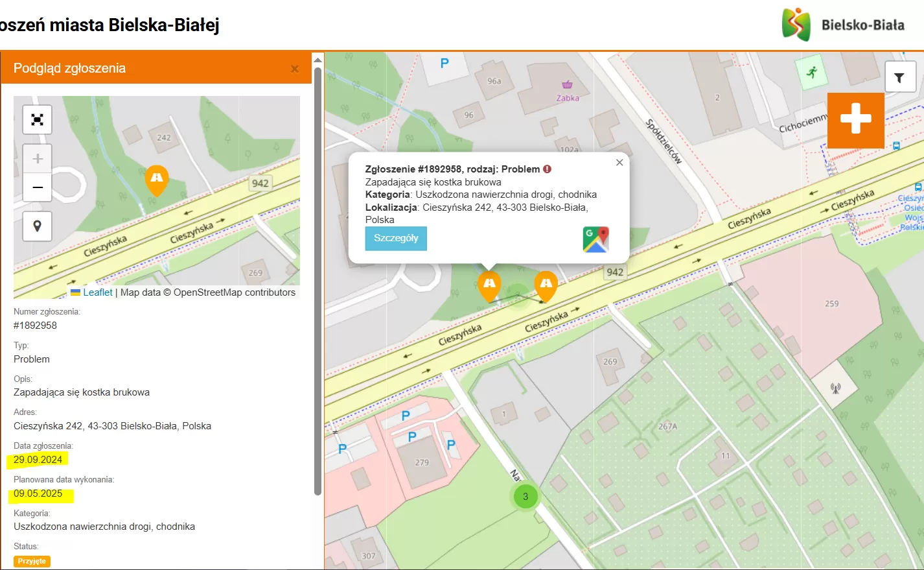Click the description Zapadająca się kostka brukowa
The height and width of the screenshot is (570, 924).
click(82, 392)
